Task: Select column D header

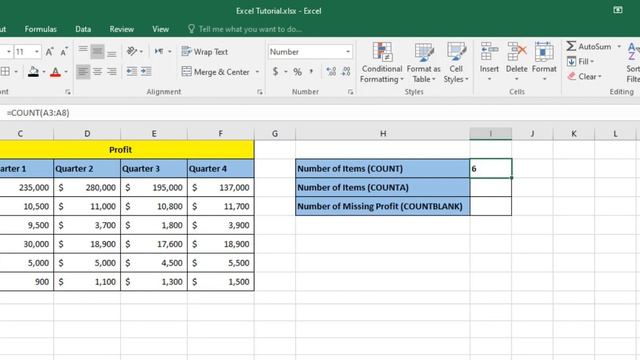Action: click(87, 133)
